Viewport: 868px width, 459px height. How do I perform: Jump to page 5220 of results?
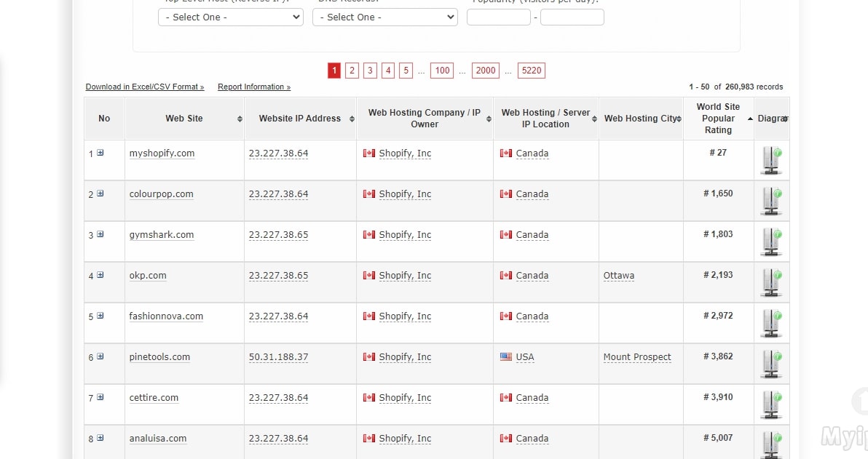pyautogui.click(x=532, y=71)
